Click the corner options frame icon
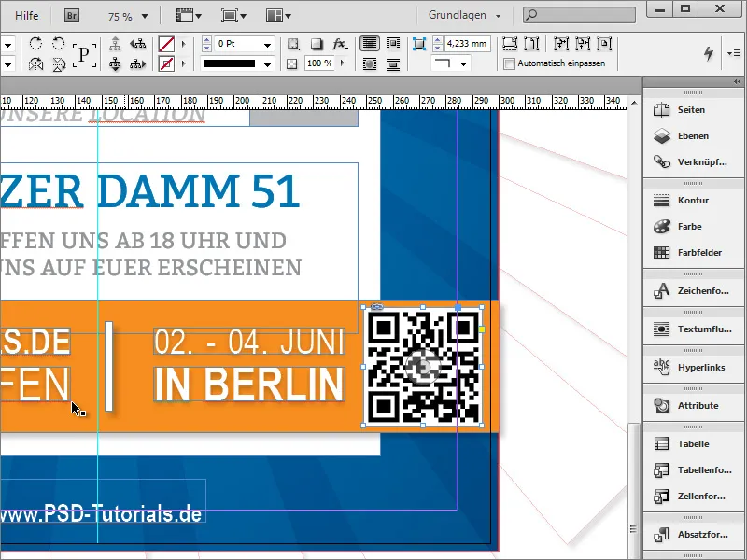747x560 pixels. coord(418,44)
